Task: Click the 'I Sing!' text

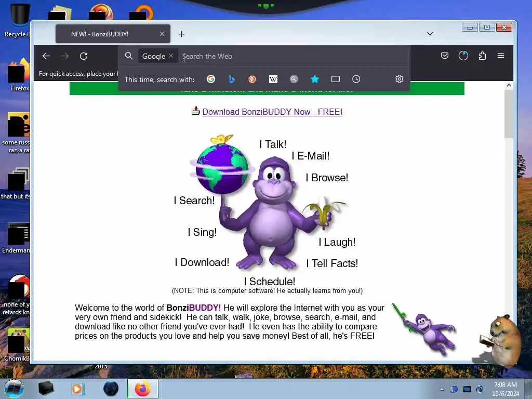Action: pos(202,232)
